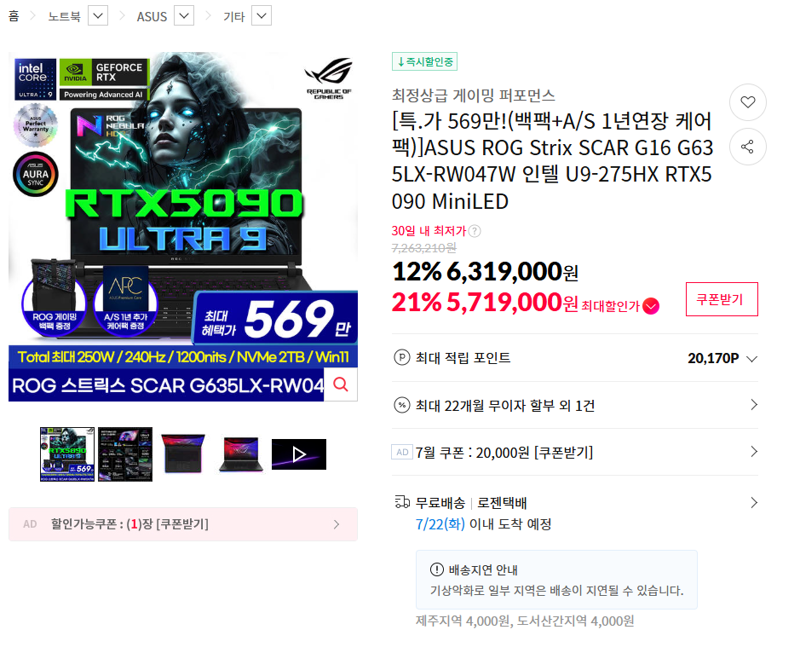This screenshot has height=653, width=800.
Task: Click the magnifier zoom icon on product image
Action: [341, 384]
